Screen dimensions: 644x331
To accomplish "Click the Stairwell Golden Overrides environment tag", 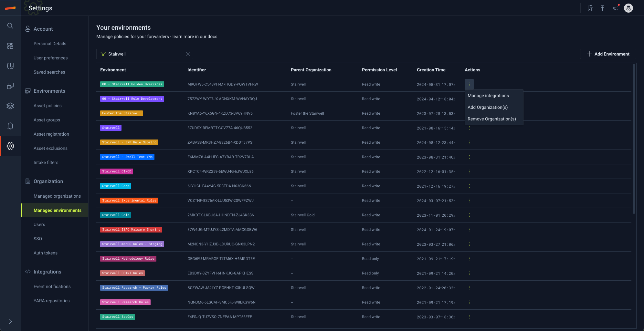I will [x=132, y=84].
